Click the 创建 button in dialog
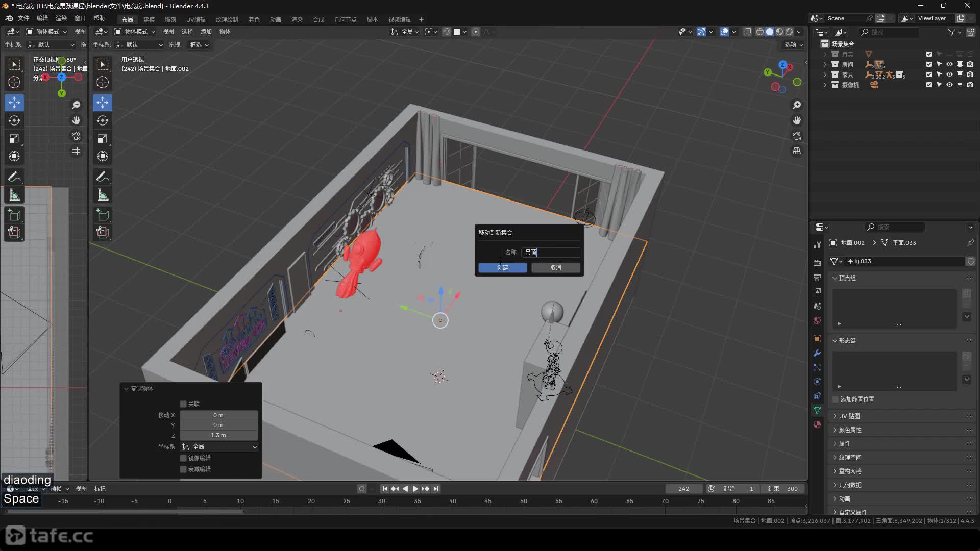The width and height of the screenshot is (980, 551). 502,267
